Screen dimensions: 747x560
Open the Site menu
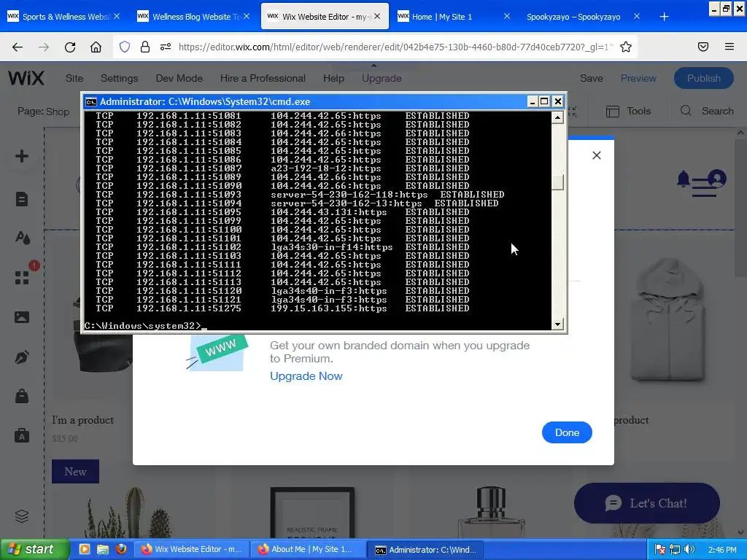click(x=74, y=78)
